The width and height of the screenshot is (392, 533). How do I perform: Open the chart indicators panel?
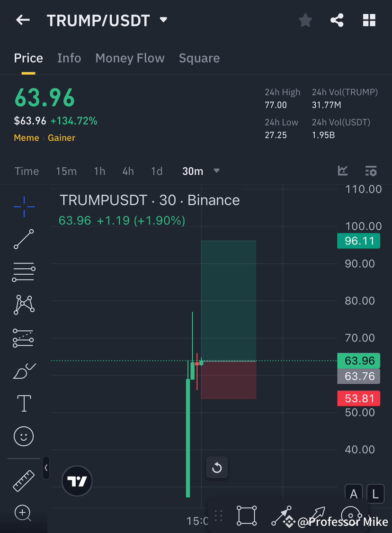coord(342,171)
